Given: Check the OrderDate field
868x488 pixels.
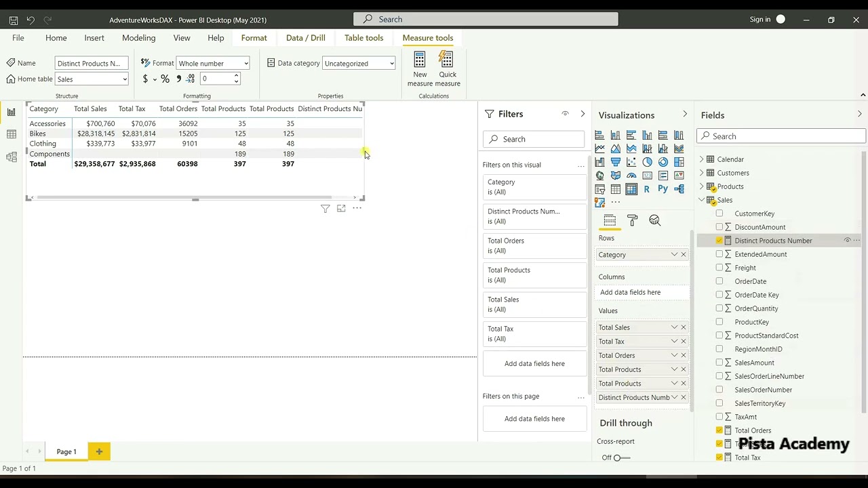Looking at the screenshot, I should point(719,281).
